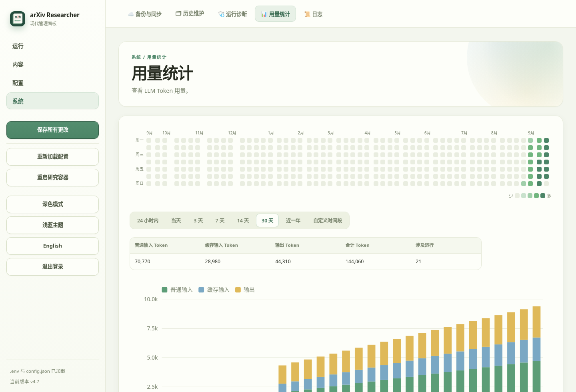Select the 近一年 time range
This screenshot has width=576, height=392.
(x=293, y=220)
